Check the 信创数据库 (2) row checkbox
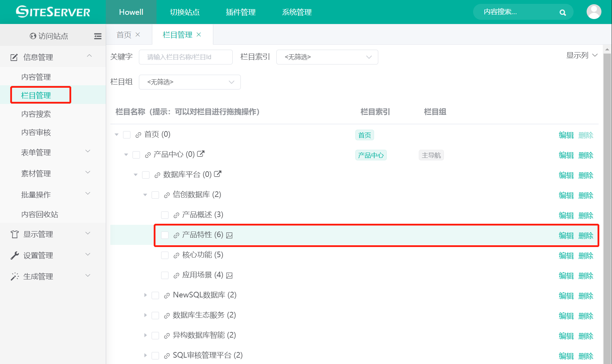The width and height of the screenshot is (612, 364). [155, 195]
